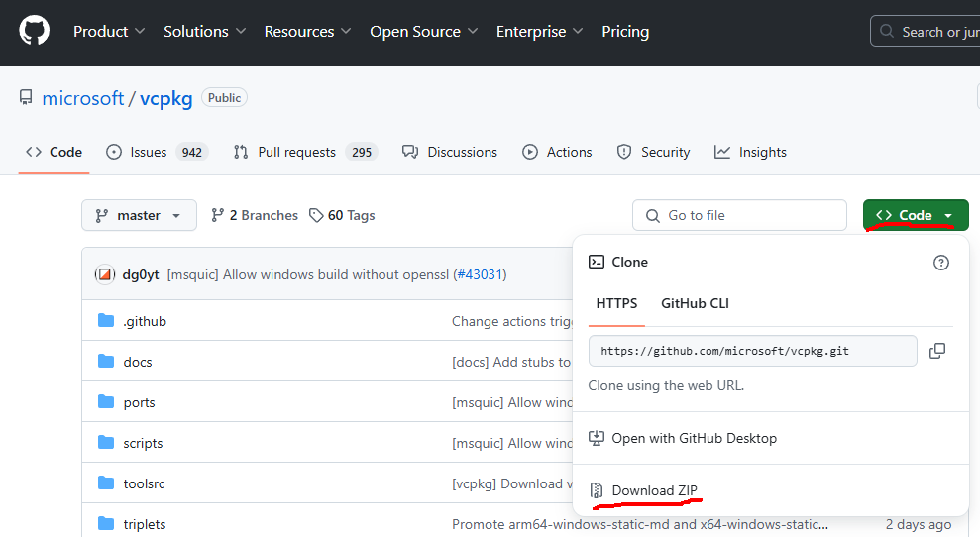This screenshot has width=980, height=537.
Task: Copy the HTTPS clone URL to clipboard
Action: [x=936, y=351]
